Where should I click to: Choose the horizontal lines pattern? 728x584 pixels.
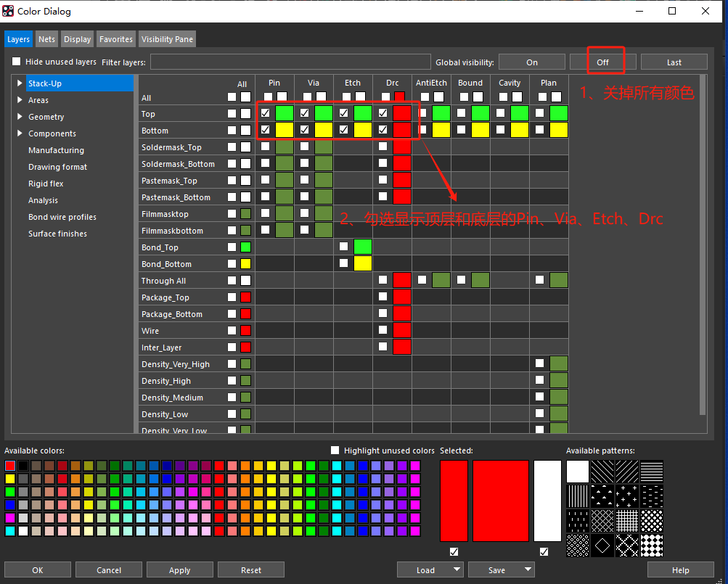coord(651,472)
